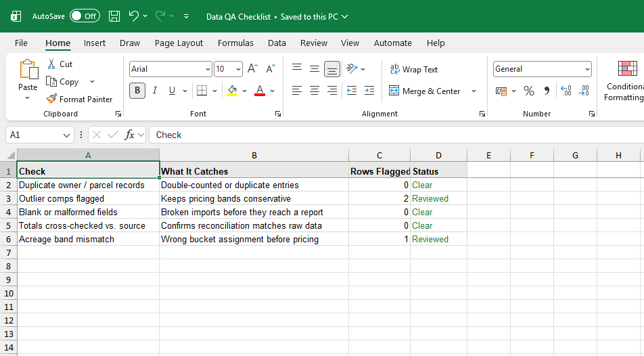Click the middle align icon
The image size is (644, 356).
point(315,68)
